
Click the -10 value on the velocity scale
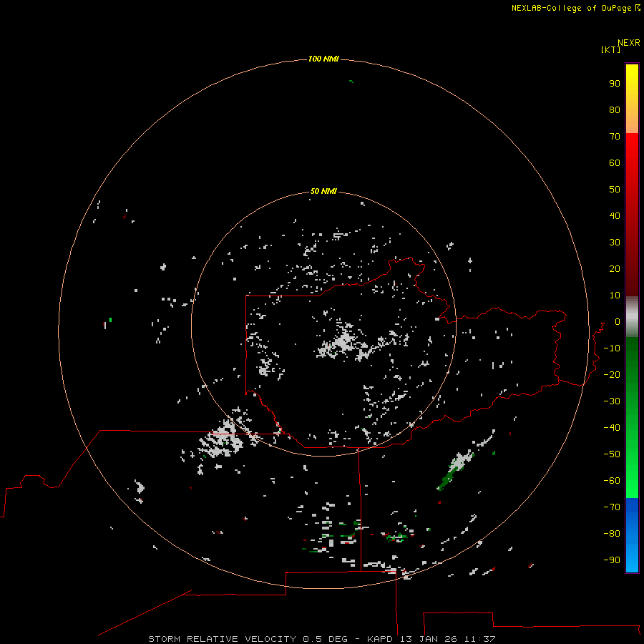point(612,348)
